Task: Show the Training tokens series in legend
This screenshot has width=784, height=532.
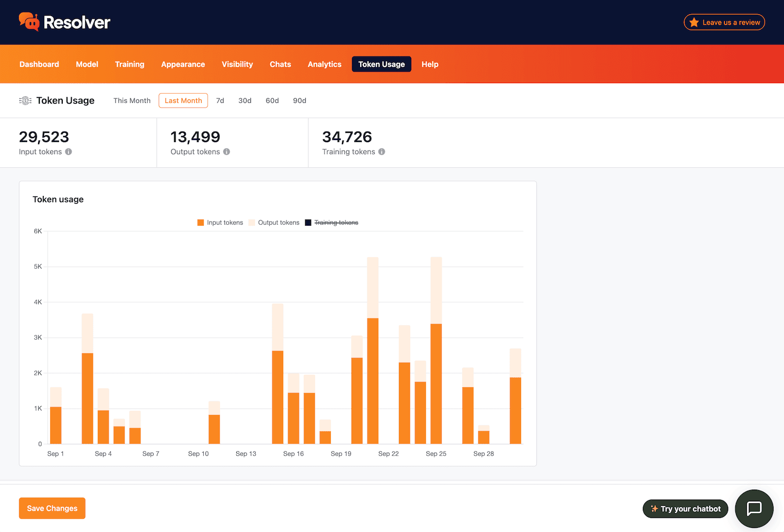Action: [331, 223]
